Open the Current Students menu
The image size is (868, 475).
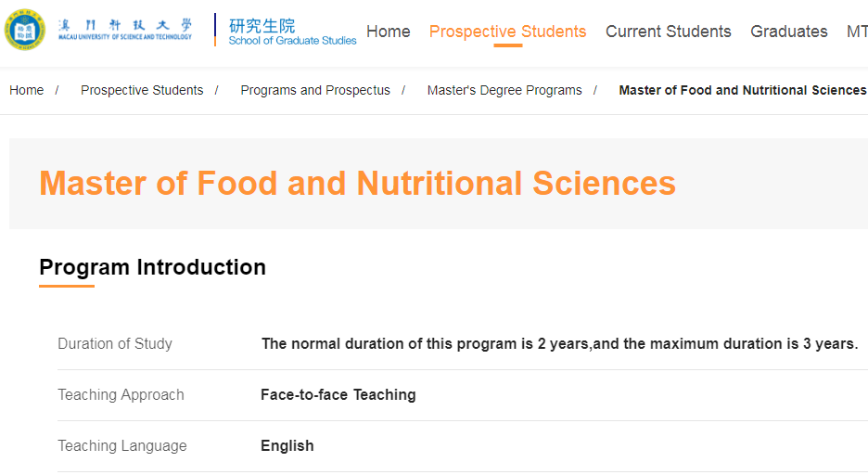pyautogui.click(x=669, y=32)
